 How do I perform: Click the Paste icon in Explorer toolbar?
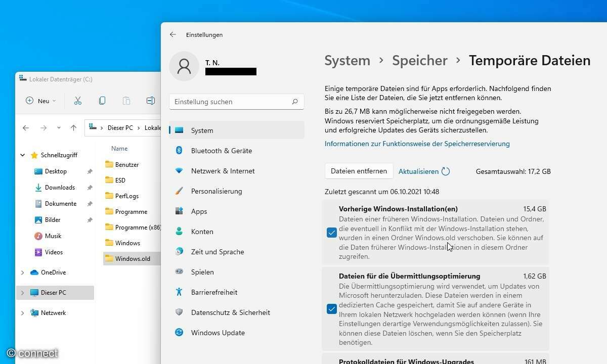tap(126, 101)
